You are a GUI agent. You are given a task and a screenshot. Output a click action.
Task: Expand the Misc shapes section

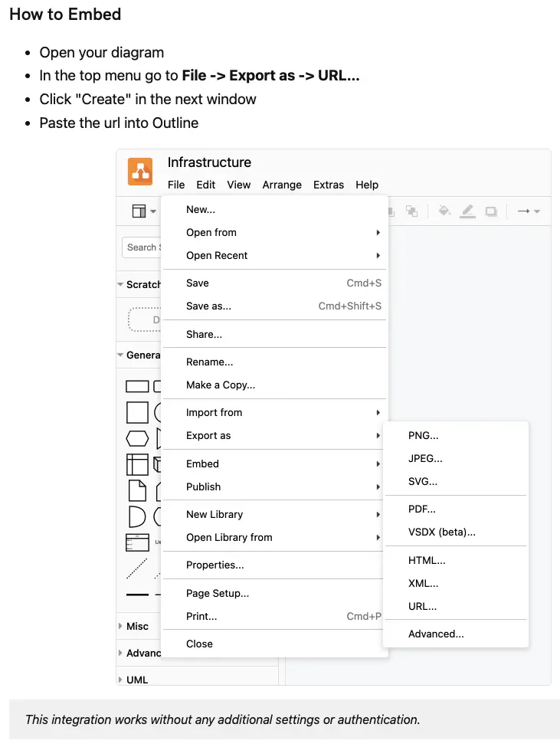point(137,626)
